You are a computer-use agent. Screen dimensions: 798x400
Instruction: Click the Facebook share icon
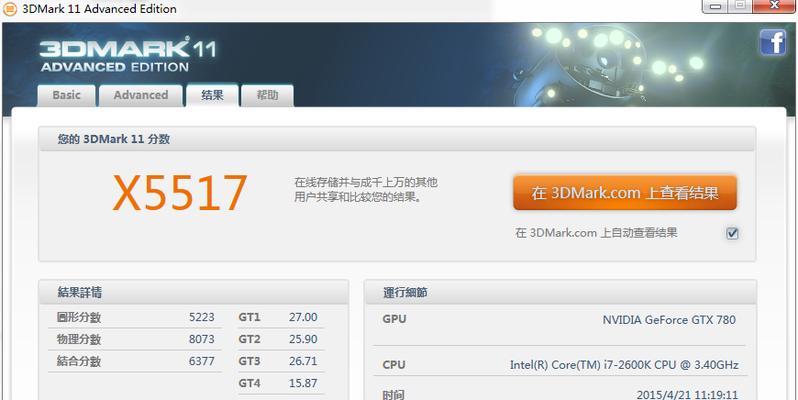coord(773,42)
